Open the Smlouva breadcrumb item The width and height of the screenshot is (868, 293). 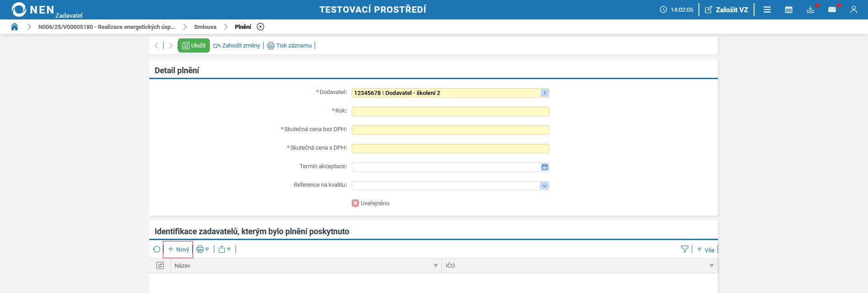205,27
